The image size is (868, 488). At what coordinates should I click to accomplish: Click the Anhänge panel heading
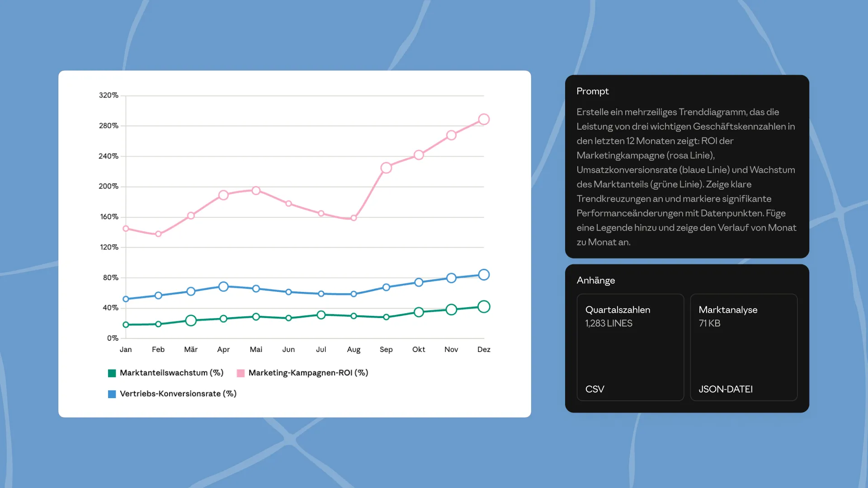point(595,281)
